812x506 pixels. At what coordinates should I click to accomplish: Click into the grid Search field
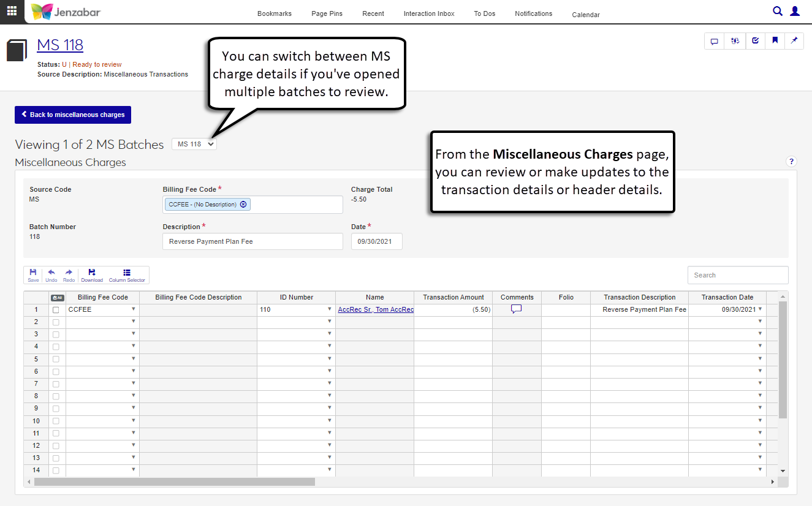tap(738, 275)
